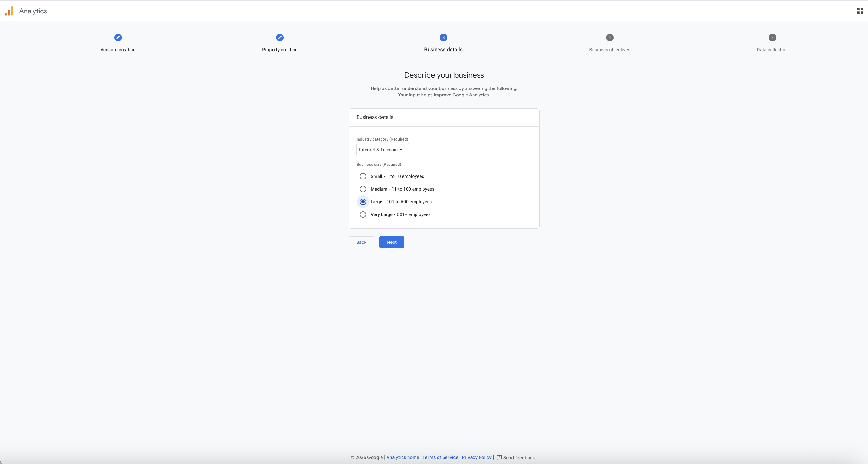Click the Back button
This screenshot has height=464, width=868.
(361, 242)
